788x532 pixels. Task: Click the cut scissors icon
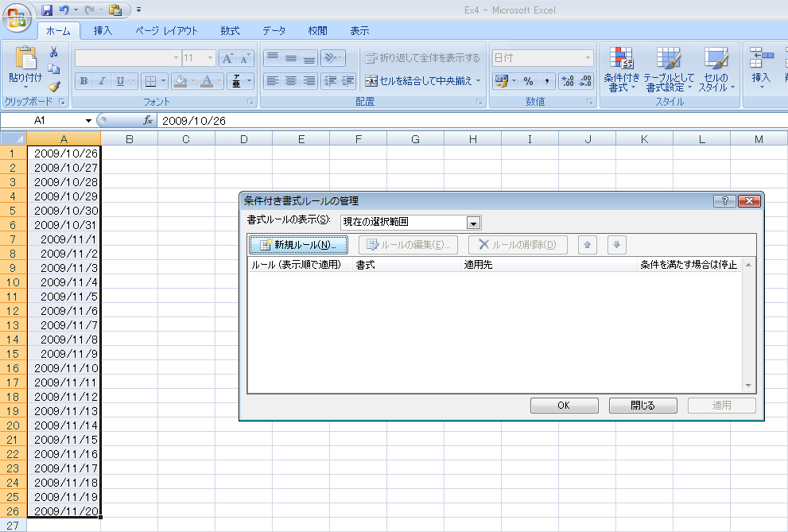[54, 52]
